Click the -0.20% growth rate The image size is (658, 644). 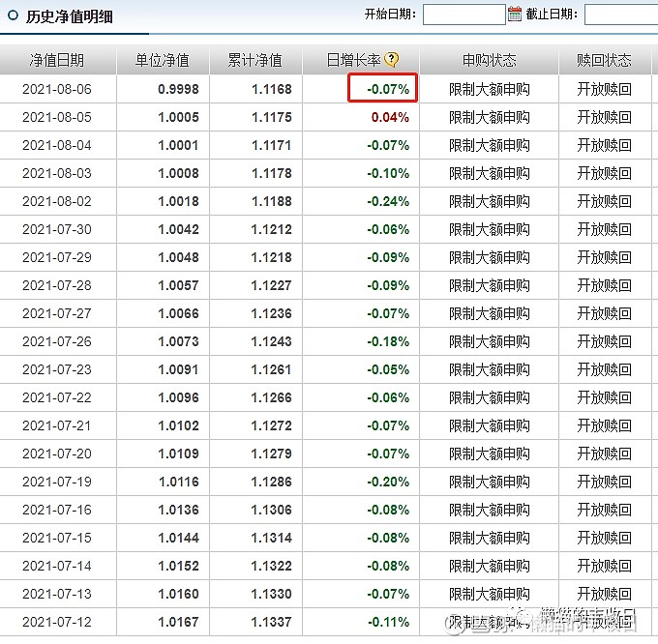pyautogui.click(x=388, y=482)
